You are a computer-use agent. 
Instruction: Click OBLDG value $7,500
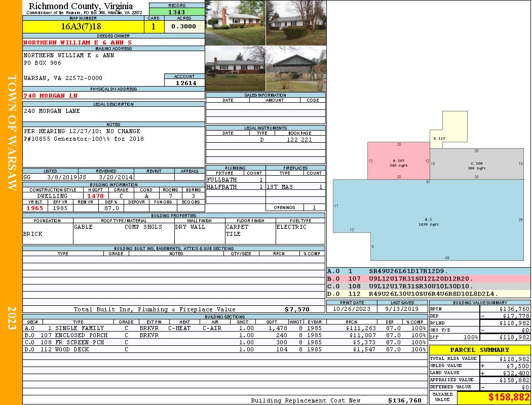pyautogui.click(x=517, y=366)
